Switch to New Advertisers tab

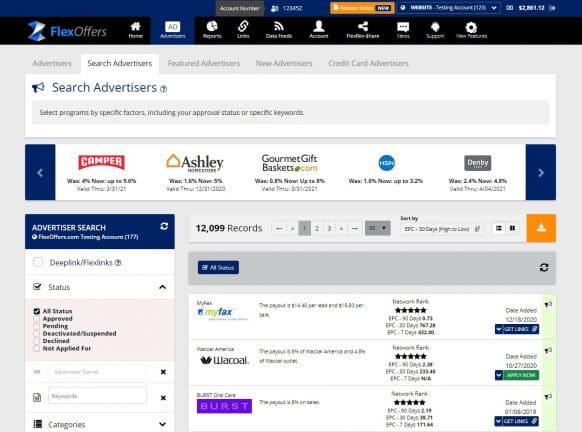point(284,63)
